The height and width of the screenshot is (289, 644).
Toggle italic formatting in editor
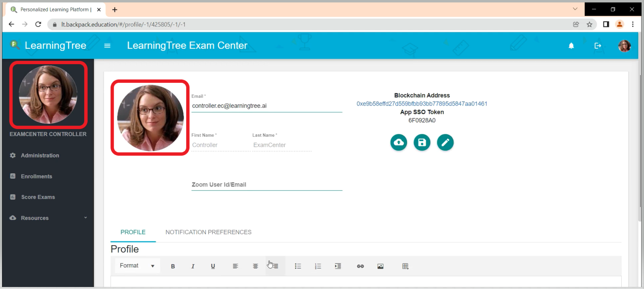coord(193,266)
